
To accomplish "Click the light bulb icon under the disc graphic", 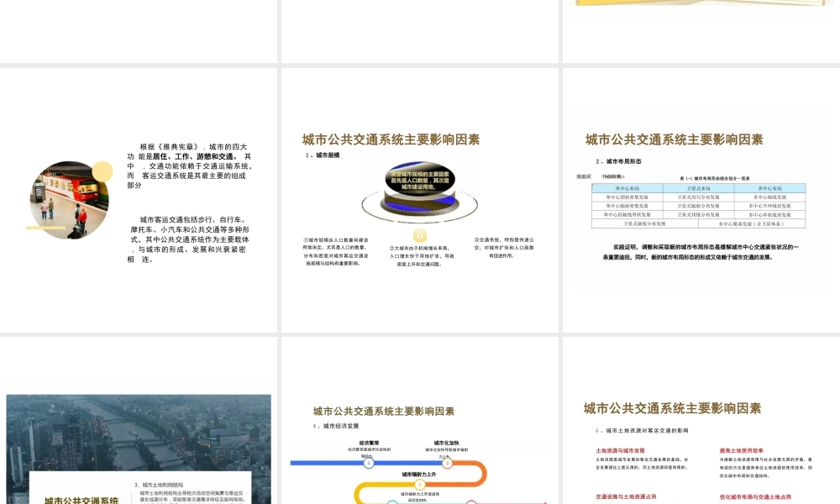I will pos(420,235).
